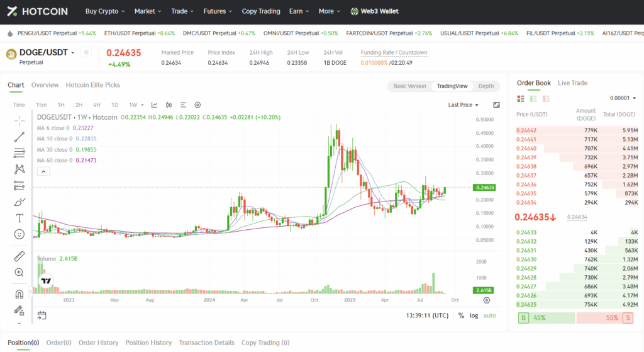Open the Copy Trading link
This screenshot has height=352, width=644.
[x=261, y=11]
